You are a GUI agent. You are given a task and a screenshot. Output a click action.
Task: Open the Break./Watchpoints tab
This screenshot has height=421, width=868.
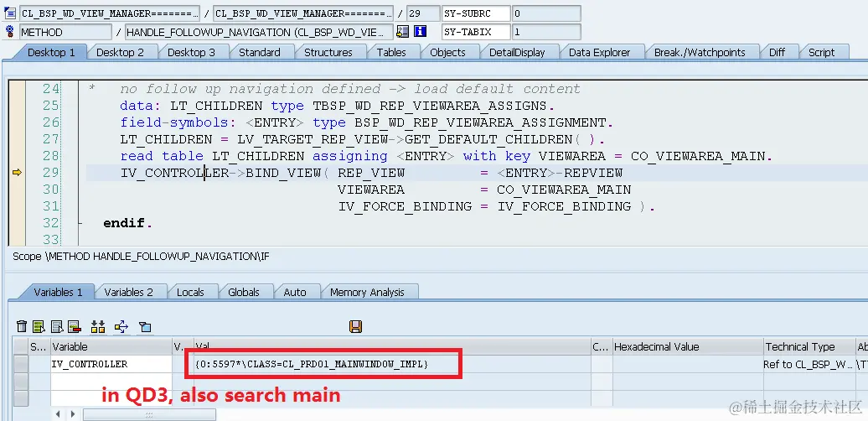700,52
